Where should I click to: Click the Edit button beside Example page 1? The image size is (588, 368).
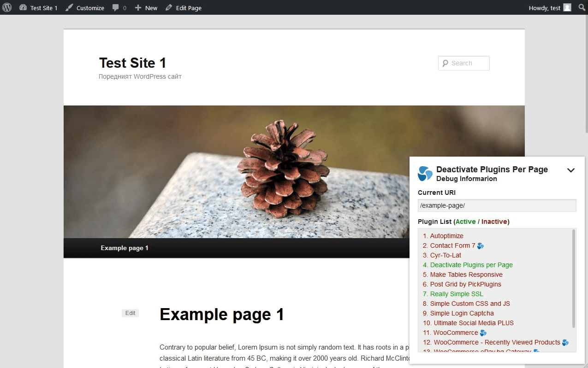pos(130,313)
